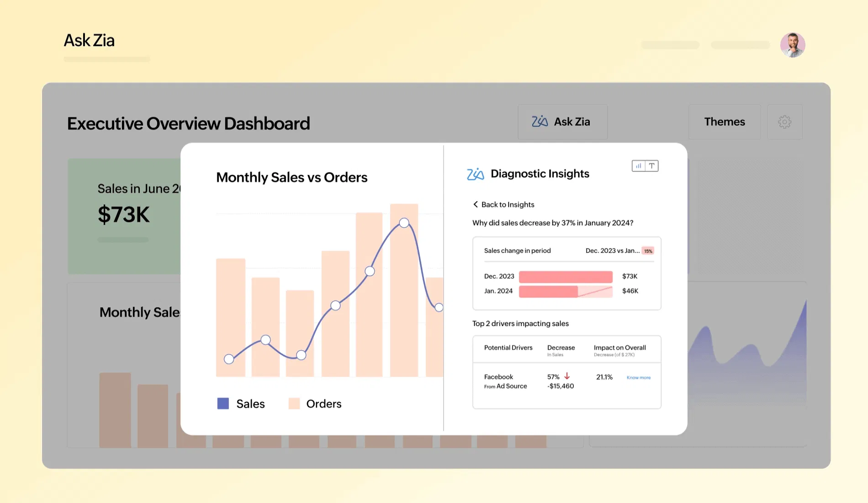Click the Sales in June $73K card
The height and width of the screenshot is (503, 868).
tap(124, 216)
